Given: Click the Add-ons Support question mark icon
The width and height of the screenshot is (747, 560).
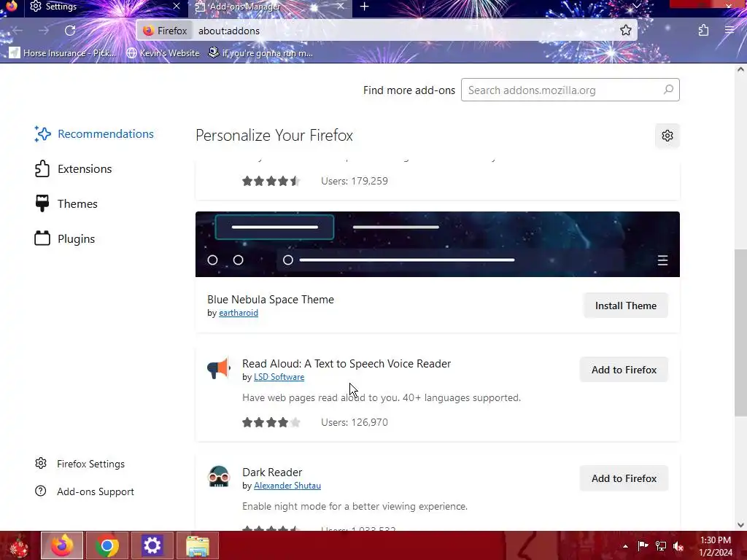Looking at the screenshot, I should tap(41, 491).
